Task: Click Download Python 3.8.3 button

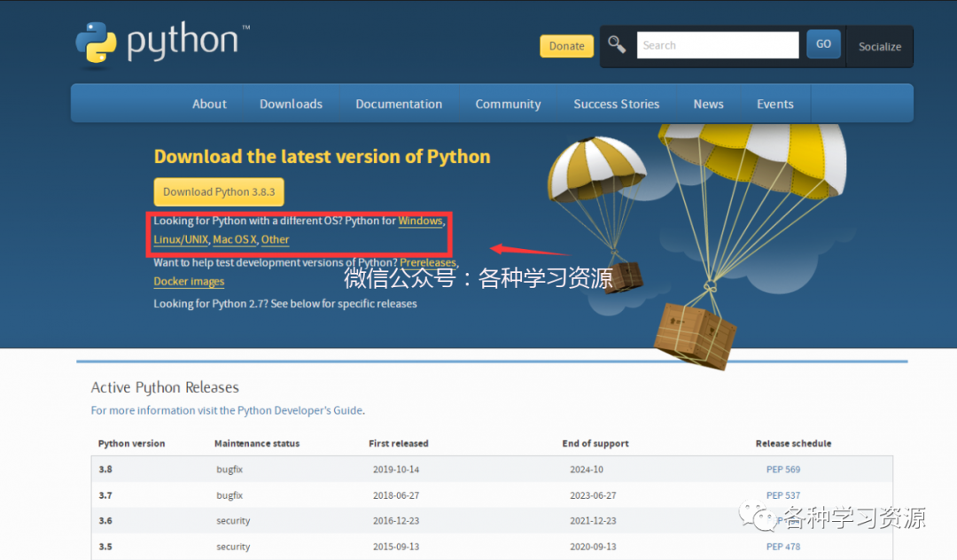Action: point(219,191)
